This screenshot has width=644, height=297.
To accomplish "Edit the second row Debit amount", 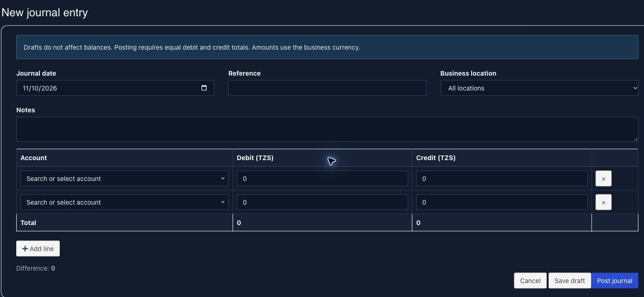I will click(x=322, y=202).
